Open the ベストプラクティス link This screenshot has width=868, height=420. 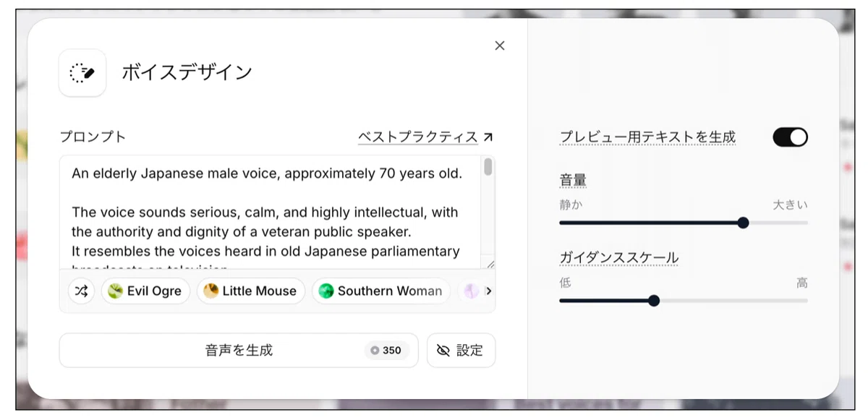418,137
